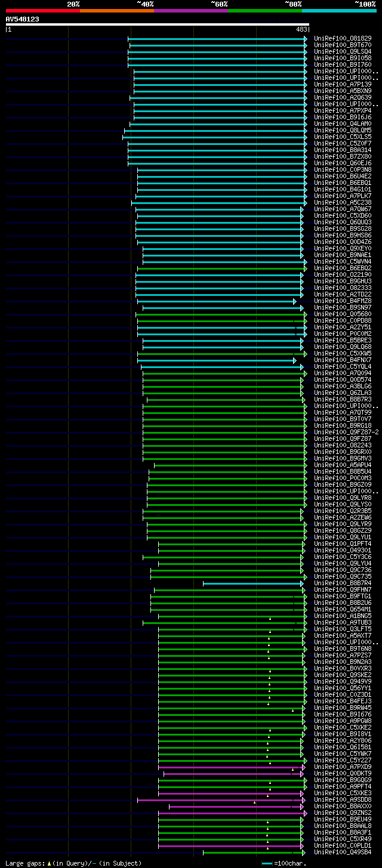Select hit UniRef100_B6EBQ1

coord(343,183)
